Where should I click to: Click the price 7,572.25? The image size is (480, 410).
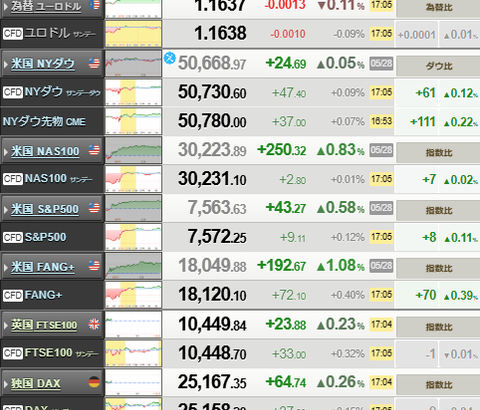click(217, 237)
